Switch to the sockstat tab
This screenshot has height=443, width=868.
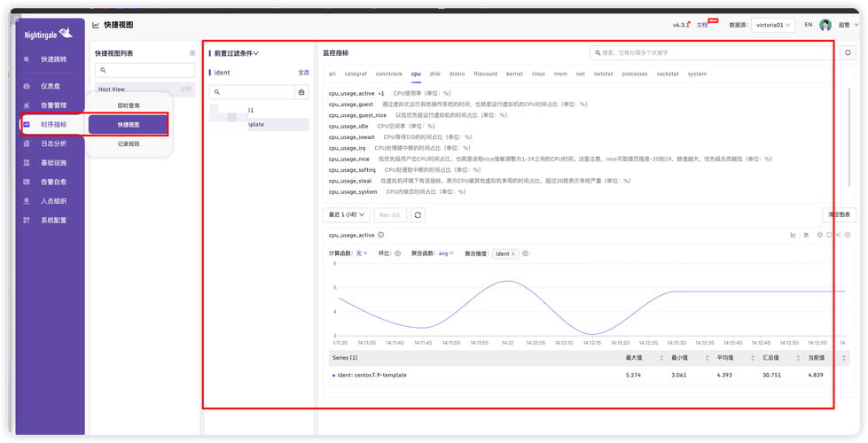[668, 74]
